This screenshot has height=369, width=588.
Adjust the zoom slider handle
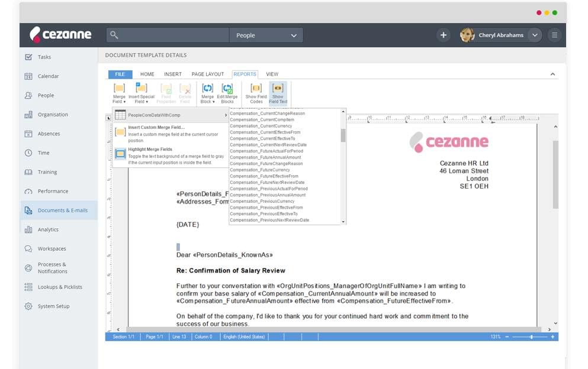coord(531,337)
